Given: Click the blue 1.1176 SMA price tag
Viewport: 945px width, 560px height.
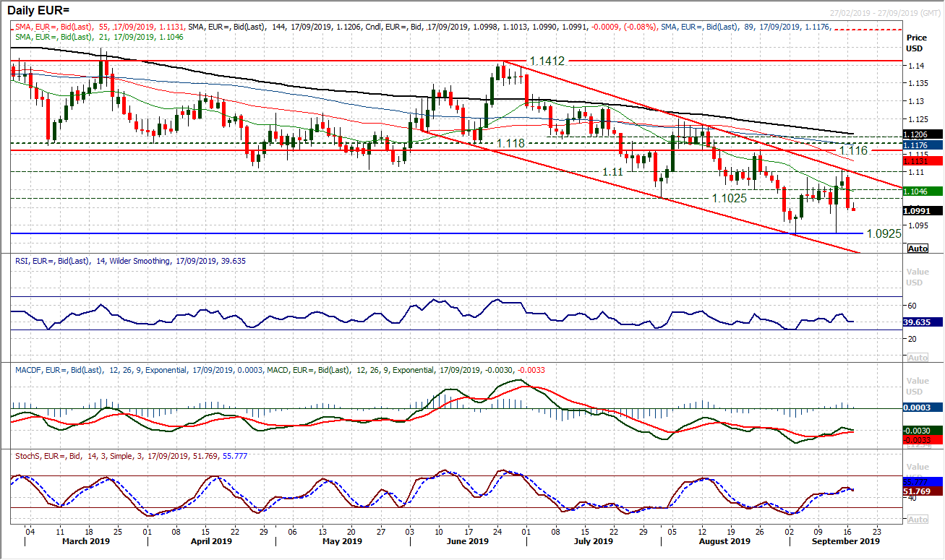Looking at the screenshot, I should pyautogui.click(x=923, y=145).
